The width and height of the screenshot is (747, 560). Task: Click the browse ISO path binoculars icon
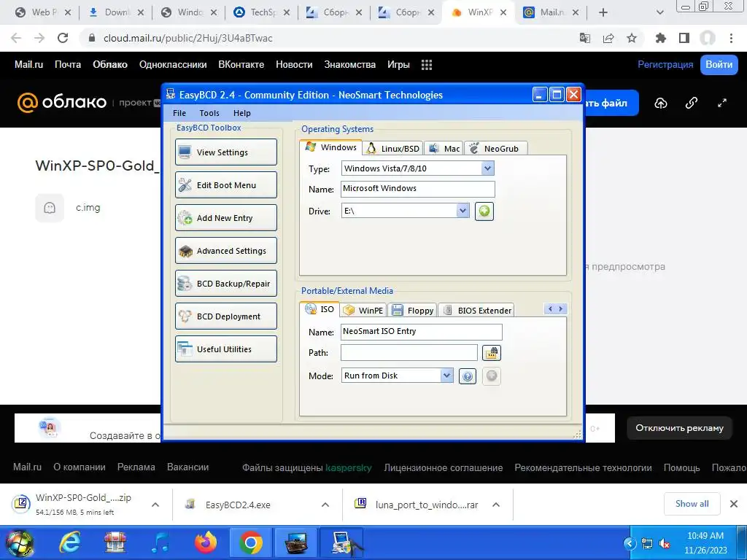point(491,353)
